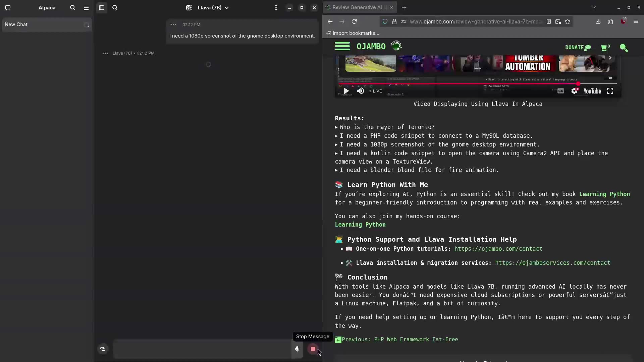Image resolution: width=644 pixels, height=362 pixels.
Task: Click Import bookmarks link
Action: [353, 33]
